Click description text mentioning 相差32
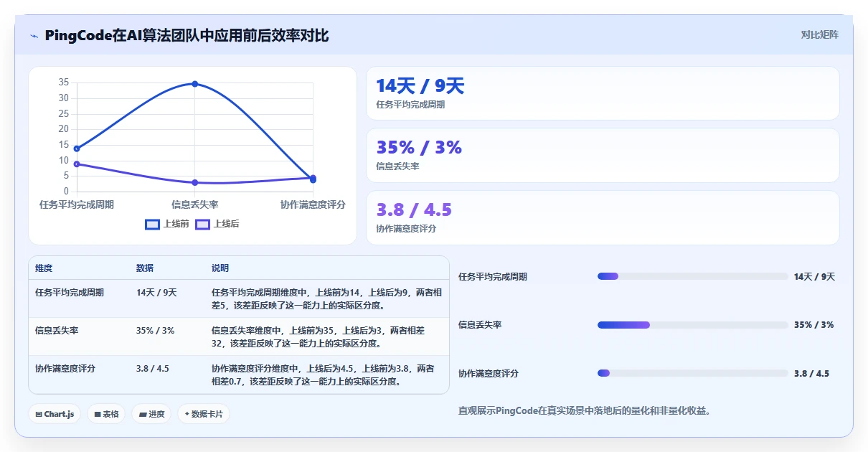This screenshot has width=868, height=452. [319, 336]
